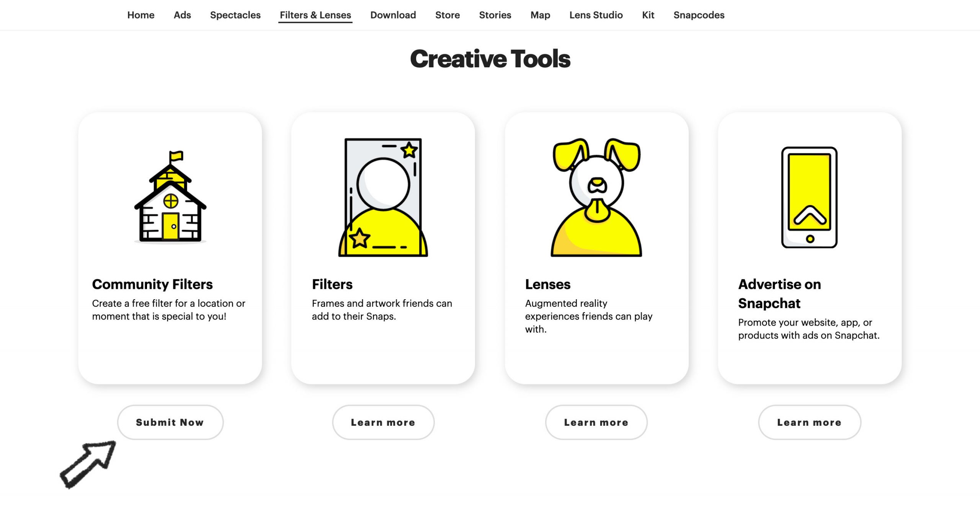980x523 pixels.
Task: Click the Lenses card title
Action: (547, 284)
